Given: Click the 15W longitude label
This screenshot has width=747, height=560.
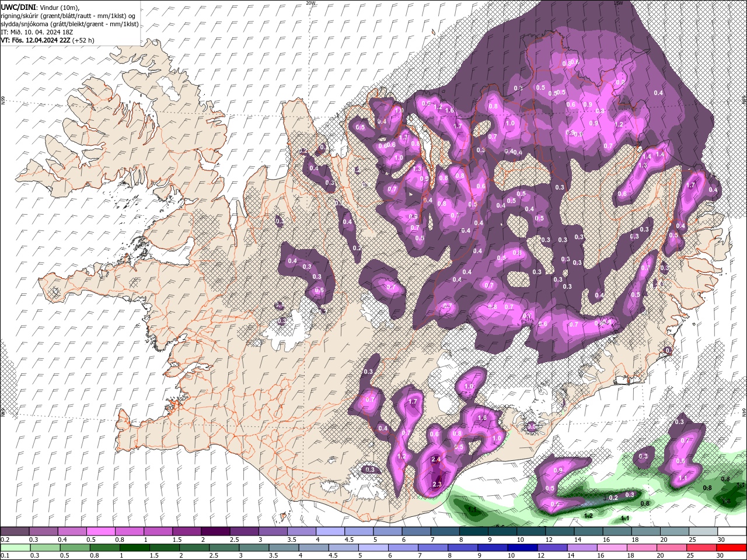Looking at the screenshot, I should 618,3.
